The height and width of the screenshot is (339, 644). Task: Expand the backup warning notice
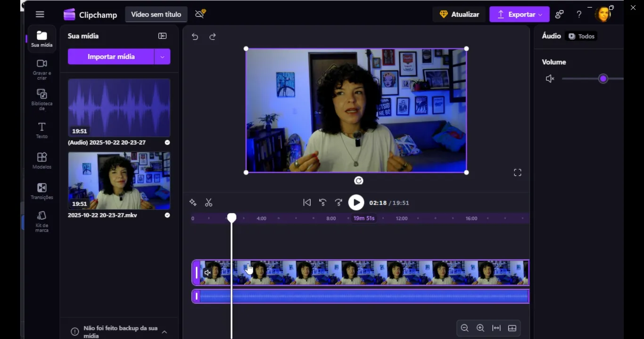coord(165,332)
